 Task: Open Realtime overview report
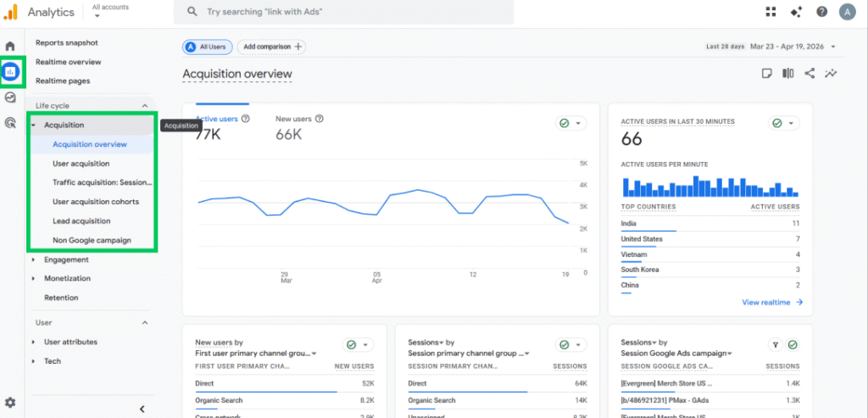(69, 62)
